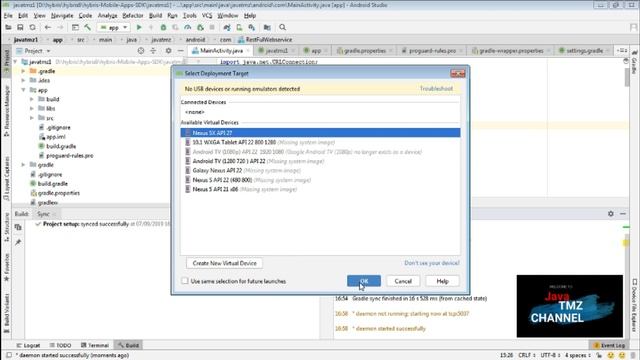Click the scroll-from-source target icon in Project panel

(x=141, y=51)
